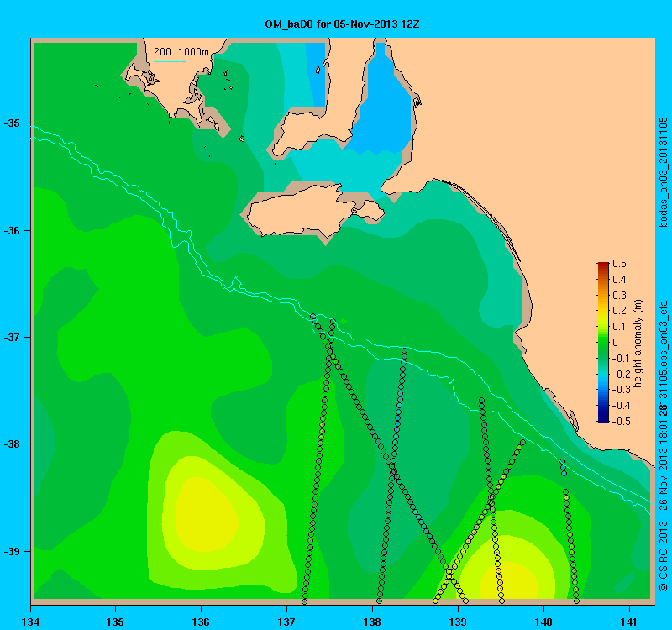The height and width of the screenshot is (630, 672).
Task: Click colorbar value 0.4
Action: click(619, 280)
